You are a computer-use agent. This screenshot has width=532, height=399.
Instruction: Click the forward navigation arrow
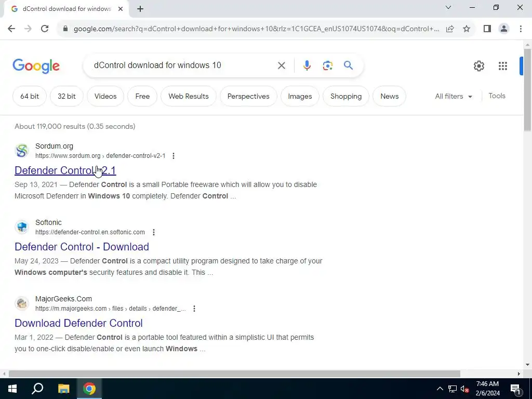[x=28, y=29]
